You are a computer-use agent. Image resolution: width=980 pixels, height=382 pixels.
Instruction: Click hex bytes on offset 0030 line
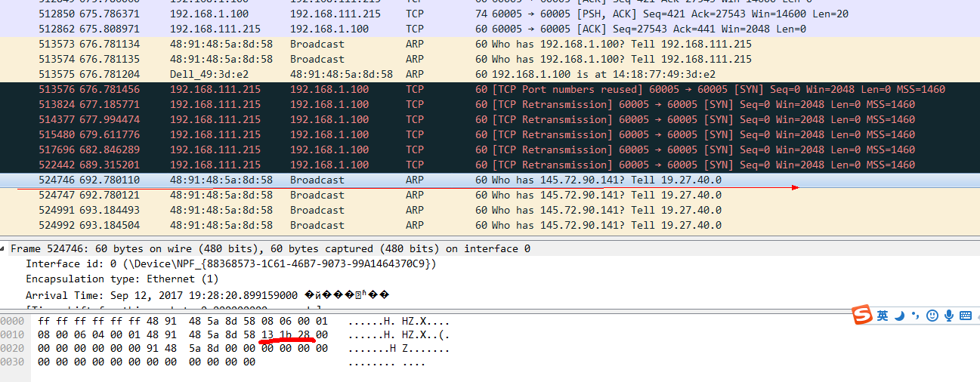pyautogui.click(x=147, y=362)
